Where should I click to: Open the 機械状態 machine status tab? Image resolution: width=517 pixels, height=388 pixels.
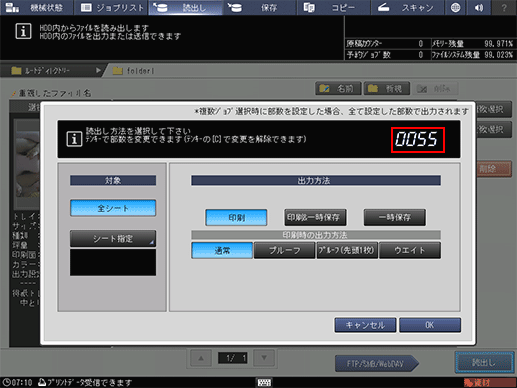point(37,7)
